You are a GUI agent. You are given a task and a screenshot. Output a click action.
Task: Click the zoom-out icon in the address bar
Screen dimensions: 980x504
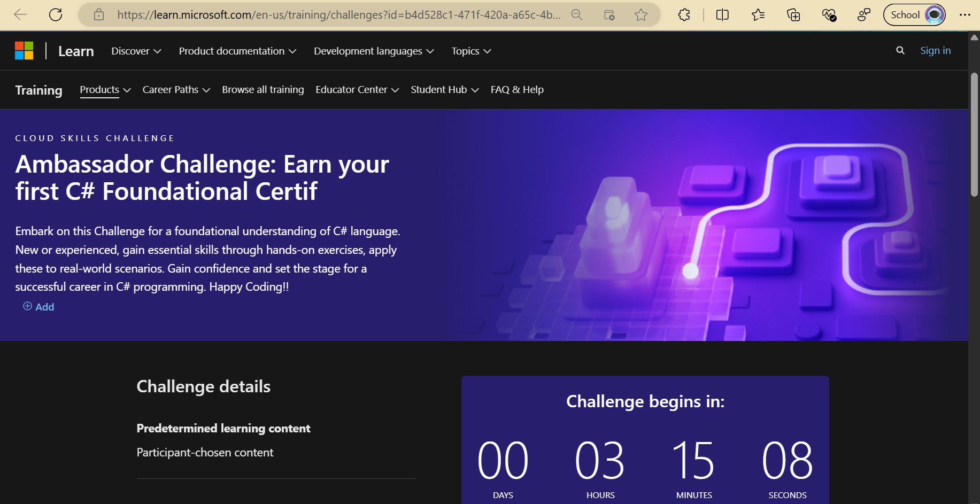(x=577, y=14)
